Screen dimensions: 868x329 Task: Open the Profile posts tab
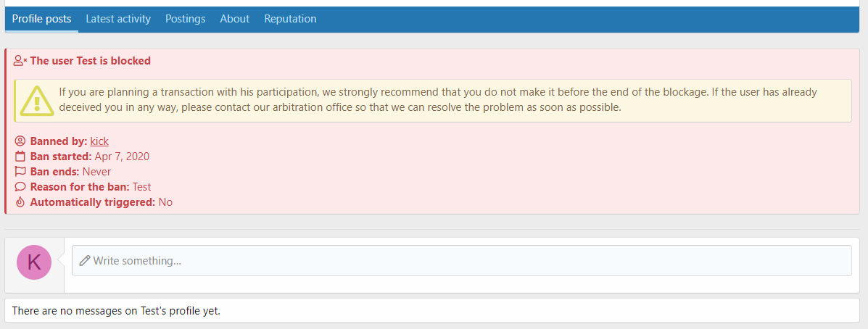[x=41, y=19]
